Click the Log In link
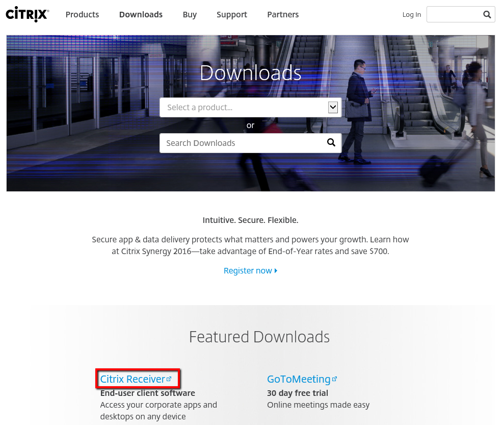504x425 pixels. tap(411, 14)
